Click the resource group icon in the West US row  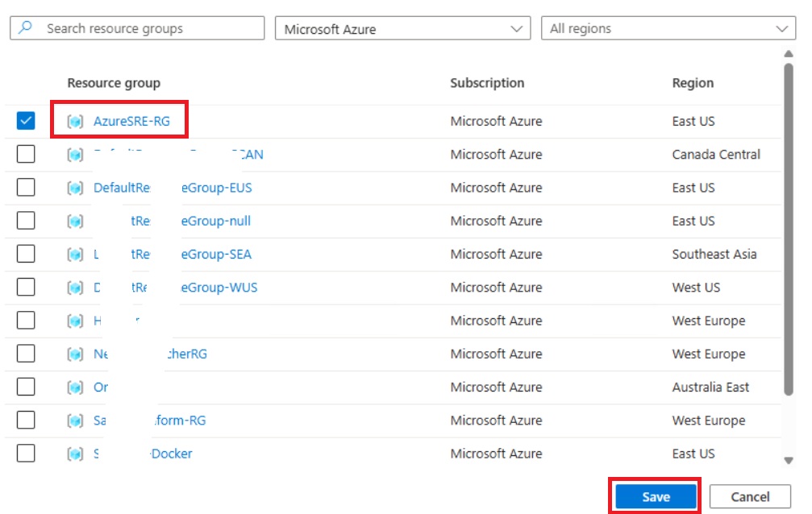click(75, 288)
